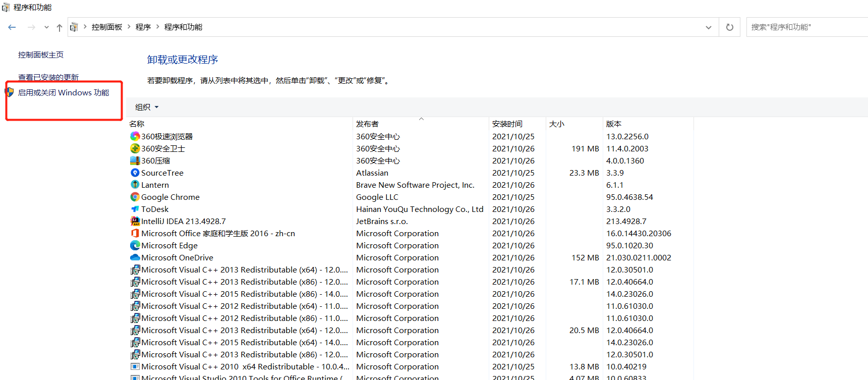
Task: Click the Visual C++ 2010 x64 Redistributable icon
Action: coord(135,366)
